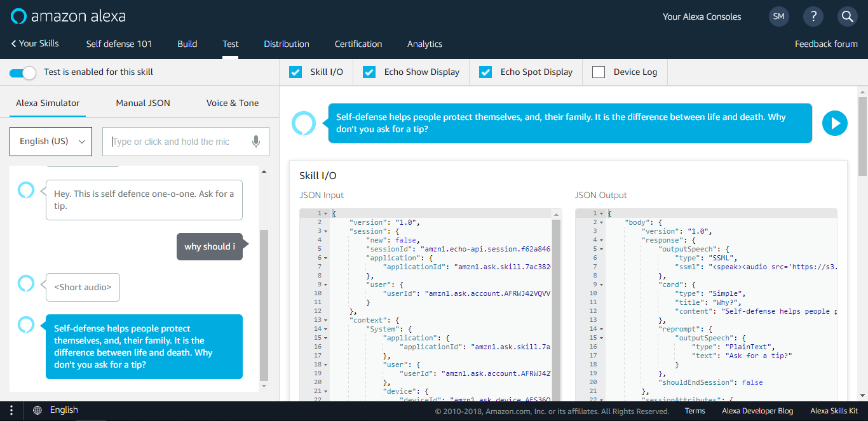
Task: Select the 'why should i' user message
Action: point(210,246)
